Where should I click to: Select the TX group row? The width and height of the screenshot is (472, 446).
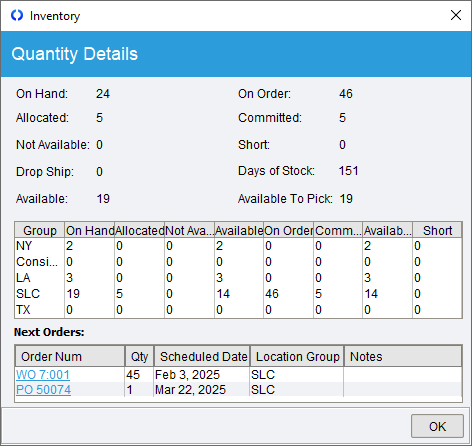[238, 310]
